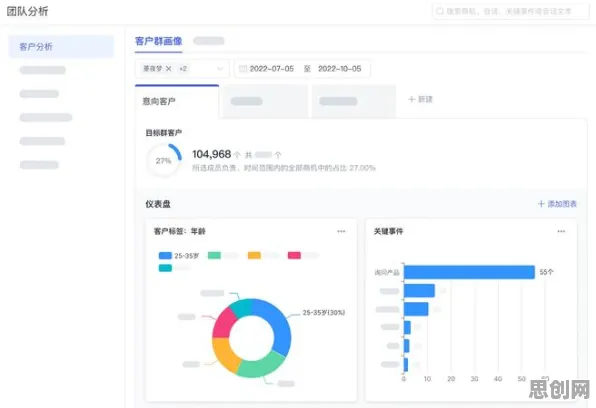The height and width of the screenshot is (408, 596).
Task: Open more options on 客户标签 年龄 card
Action: tap(341, 231)
